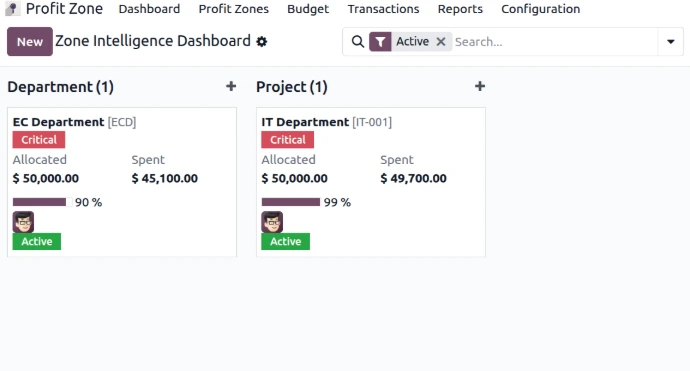Open the Profit Zones menu
Screen dimensions: 690x371
pyautogui.click(x=234, y=9)
